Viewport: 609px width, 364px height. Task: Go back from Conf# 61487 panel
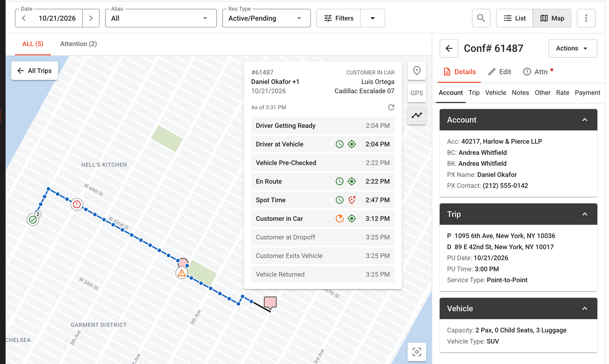point(449,48)
